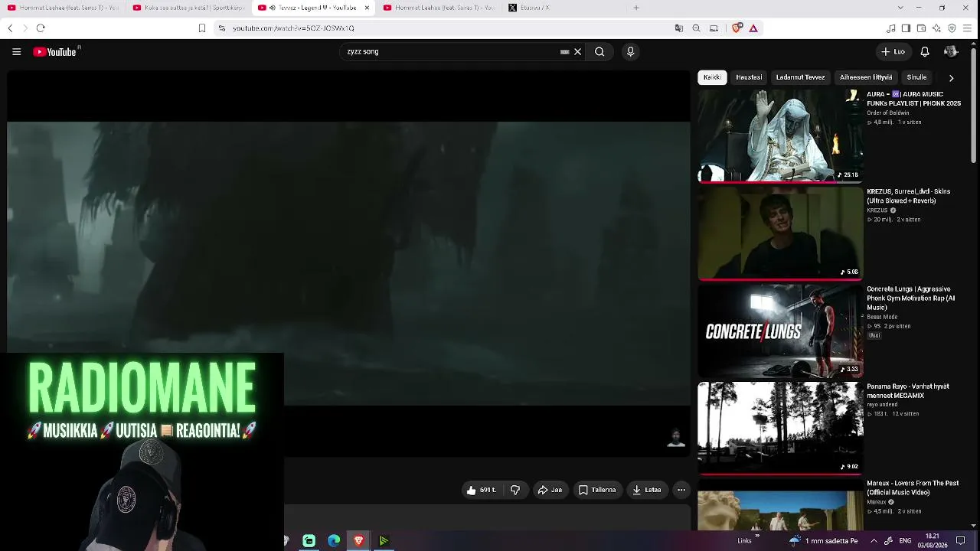Open the AURA MUSIC FUNKs playlist thumbnail
The width and height of the screenshot is (980, 551).
point(780,136)
